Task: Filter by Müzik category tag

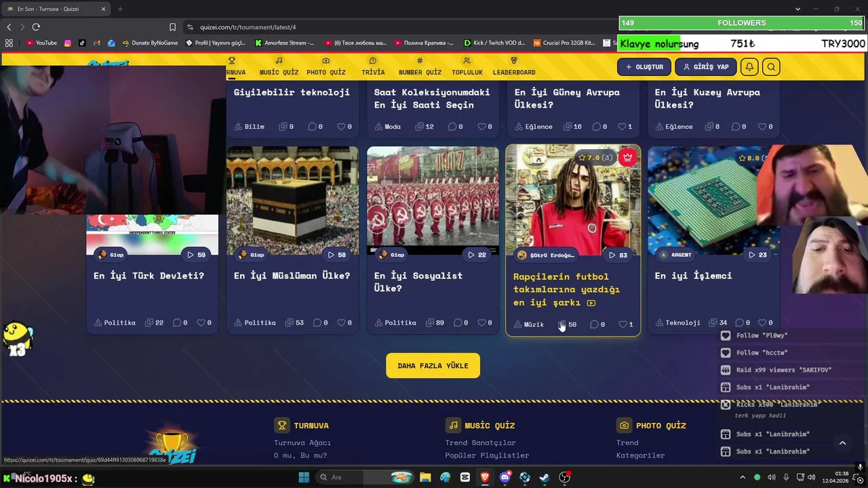Action: (x=529, y=325)
